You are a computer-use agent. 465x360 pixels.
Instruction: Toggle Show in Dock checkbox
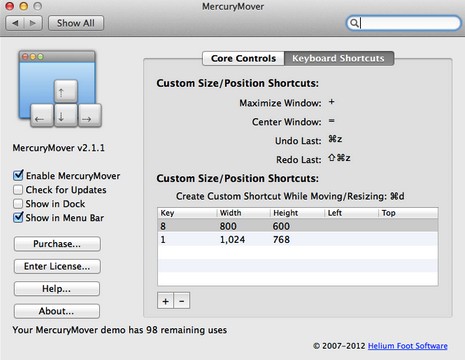tap(18, 204)
